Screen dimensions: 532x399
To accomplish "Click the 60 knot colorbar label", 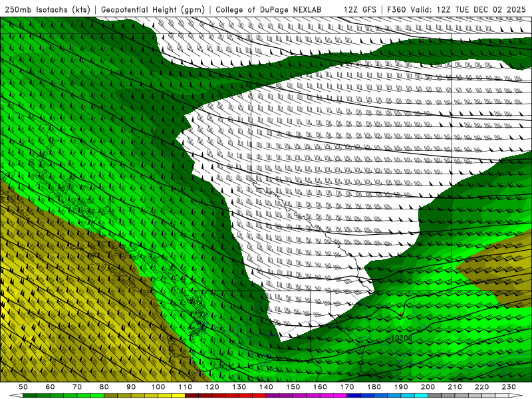I will 51,387.
